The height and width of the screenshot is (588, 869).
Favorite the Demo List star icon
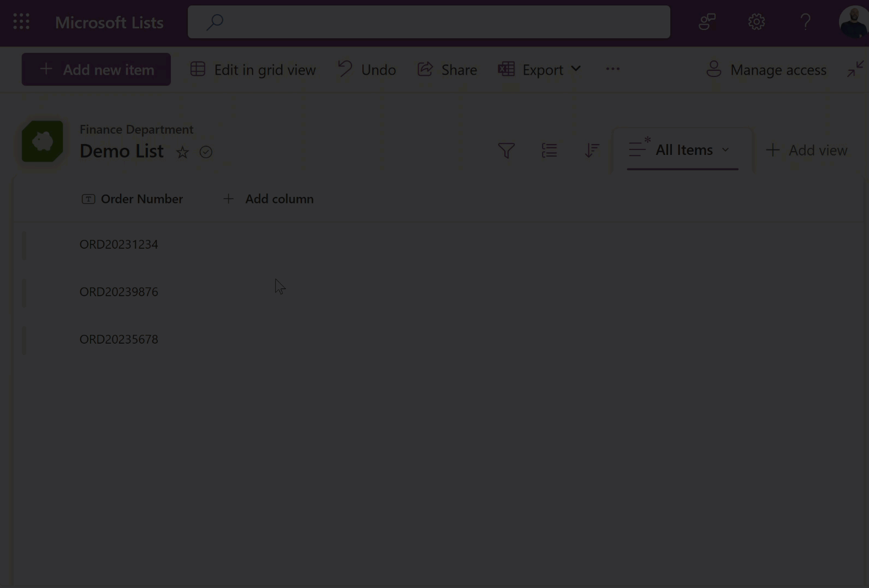tap(182, 152)
